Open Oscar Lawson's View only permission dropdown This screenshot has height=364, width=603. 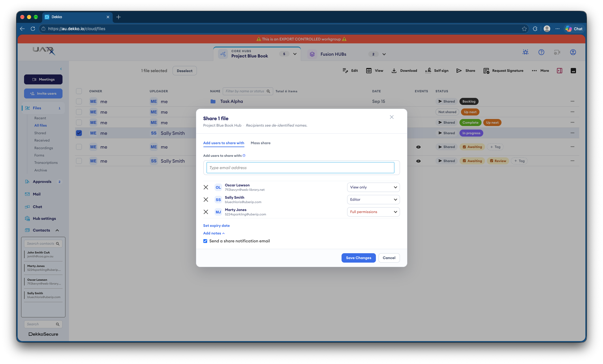[373, 187]
